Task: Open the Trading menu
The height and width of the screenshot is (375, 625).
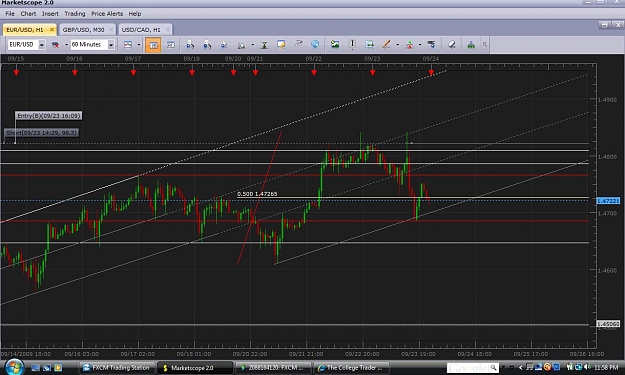Action: tap(75, 14)
